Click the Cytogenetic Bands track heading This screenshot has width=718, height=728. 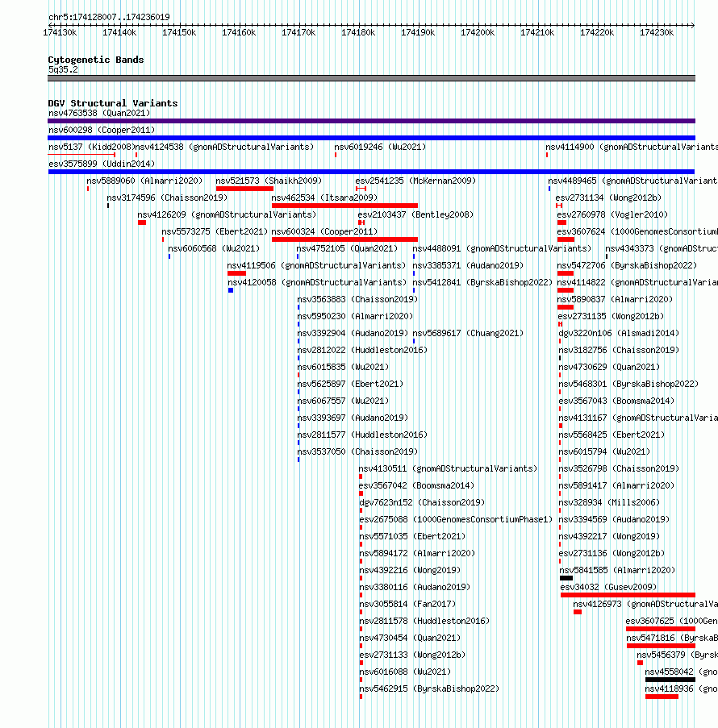click(x=96, y=60)
